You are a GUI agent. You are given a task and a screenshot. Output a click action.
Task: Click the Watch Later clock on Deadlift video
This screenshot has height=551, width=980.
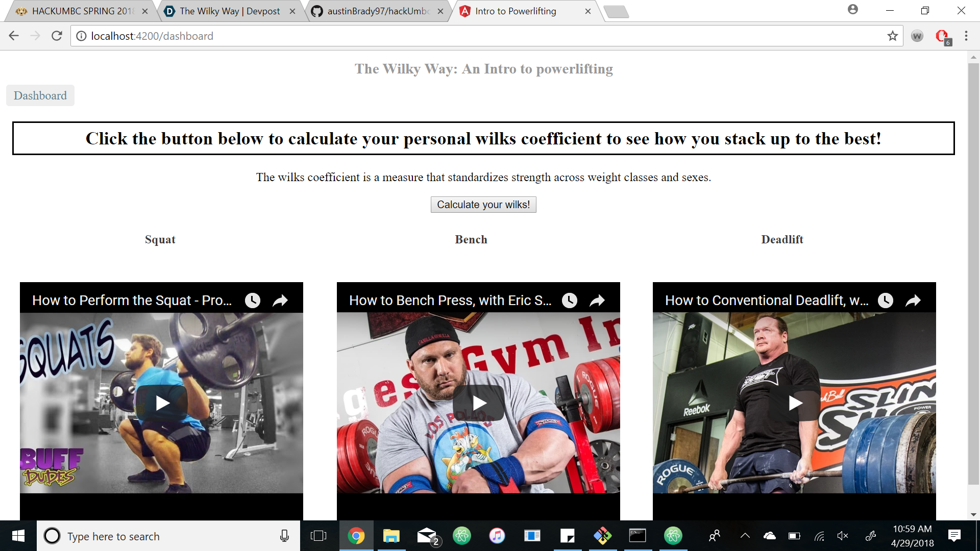885,300
